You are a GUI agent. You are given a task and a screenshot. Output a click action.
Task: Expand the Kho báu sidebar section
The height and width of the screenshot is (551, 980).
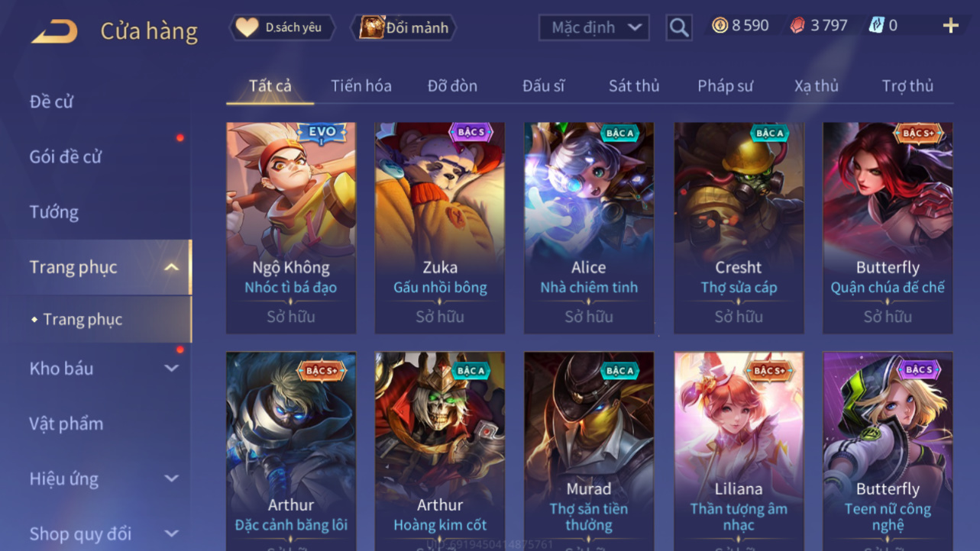point(172,369)
